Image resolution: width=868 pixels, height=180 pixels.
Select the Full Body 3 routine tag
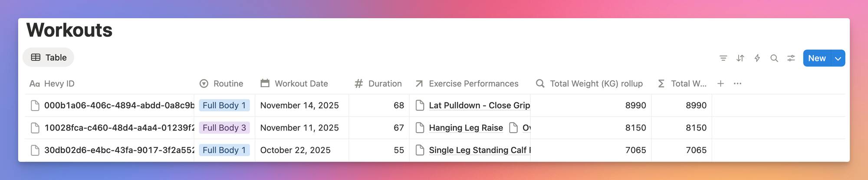[x=224, y=128]
